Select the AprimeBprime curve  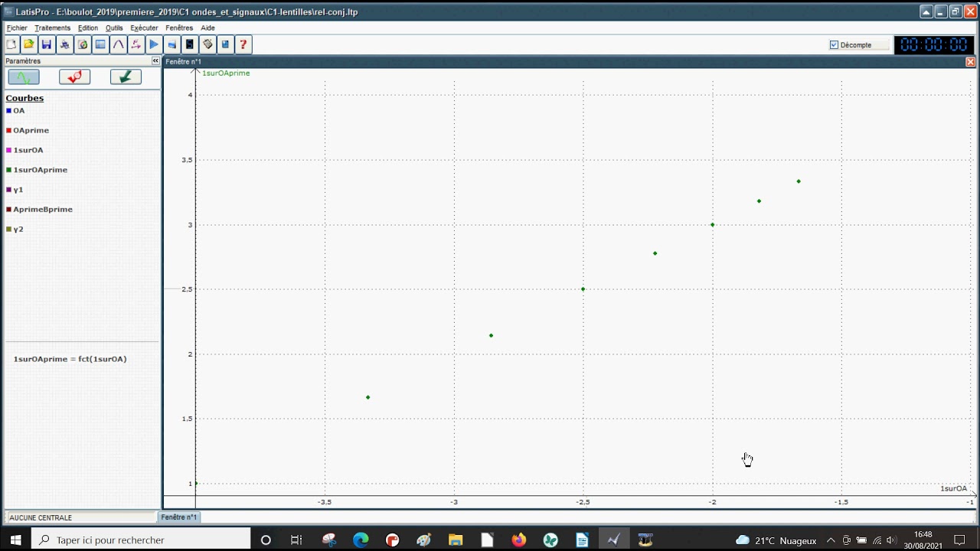tap(43, 210)
